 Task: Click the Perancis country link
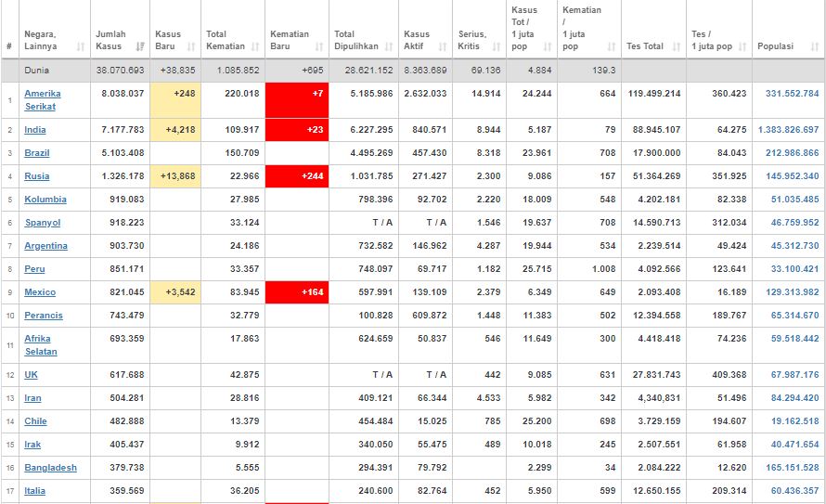pyautogui.click(x=44, y=315)
